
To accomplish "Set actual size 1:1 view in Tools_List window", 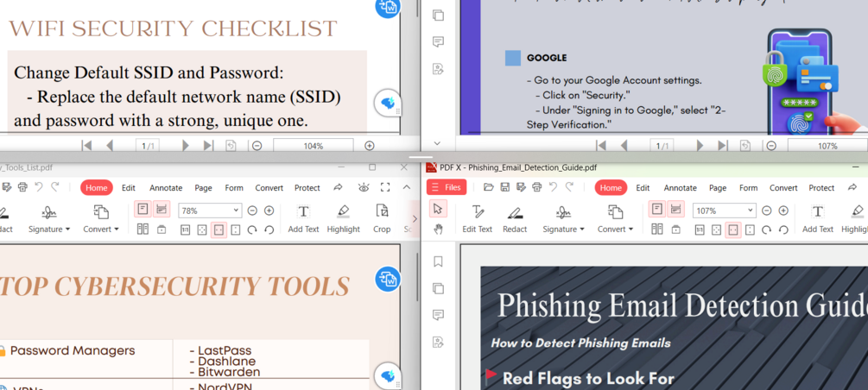I will 186,230.
